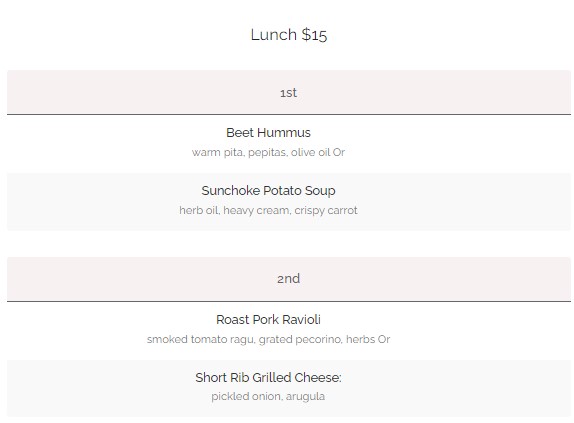Click the Lunch $15 heading

click(288, 35)
